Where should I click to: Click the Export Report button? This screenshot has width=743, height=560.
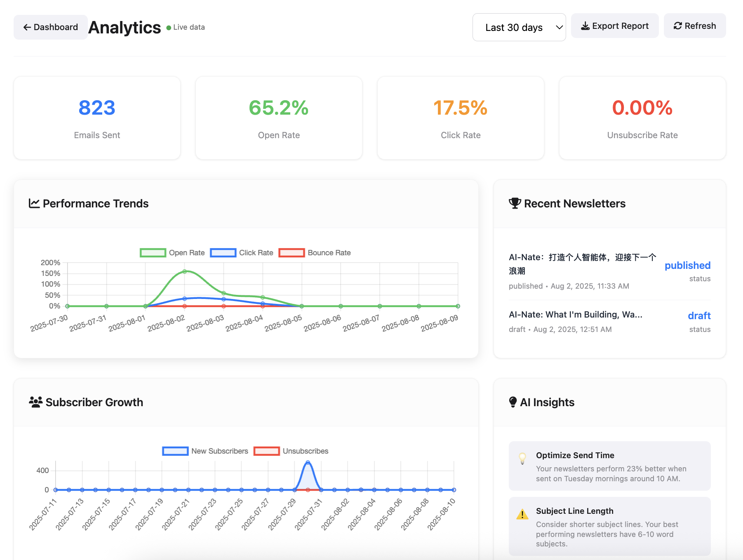(615, 26)
